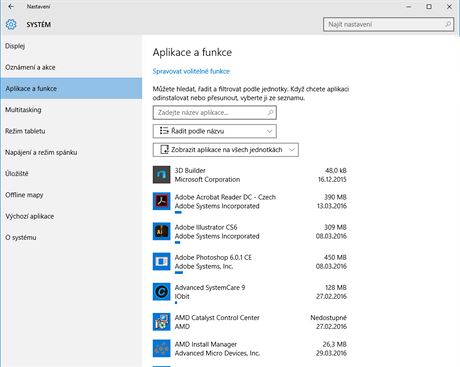Focus the Najít nastavení search field
Screen dimensions: 460x367
click(388, 24)
